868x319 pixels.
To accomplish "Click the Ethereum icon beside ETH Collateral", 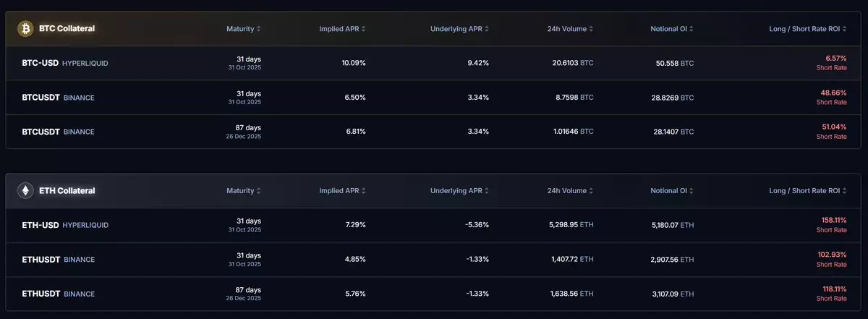I will click(x=26, y=191).
